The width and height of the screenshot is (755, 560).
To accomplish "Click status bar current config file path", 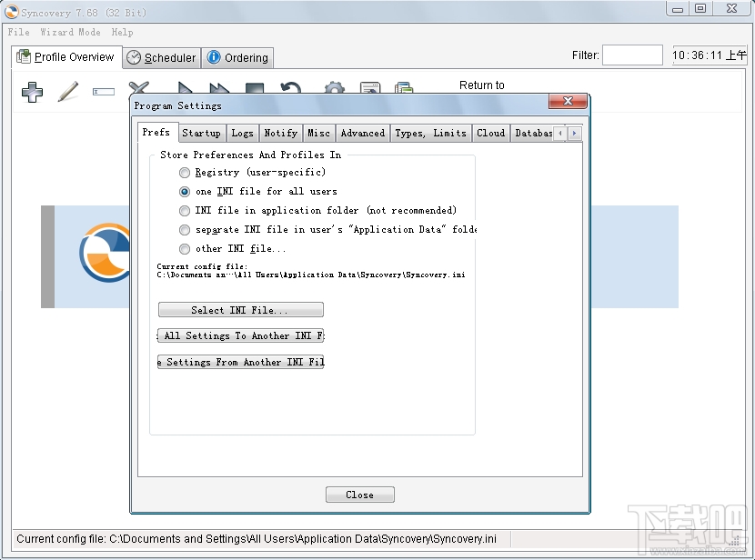I will click(x=257, y=539).
